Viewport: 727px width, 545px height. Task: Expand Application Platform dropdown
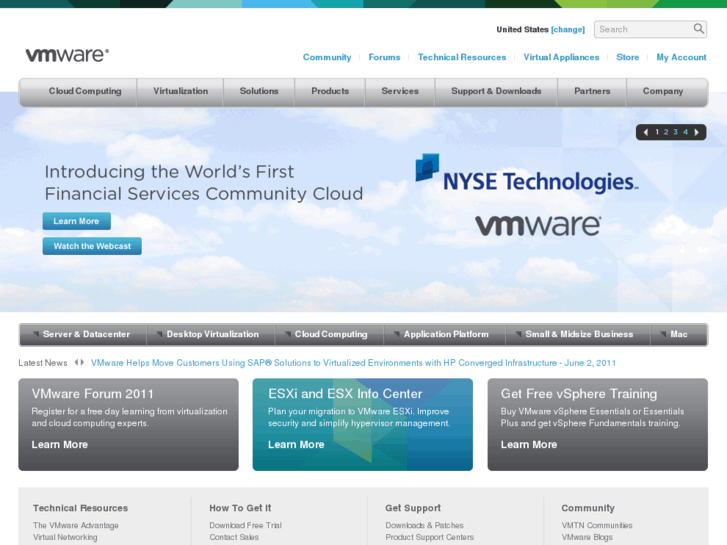pos(444,334)
